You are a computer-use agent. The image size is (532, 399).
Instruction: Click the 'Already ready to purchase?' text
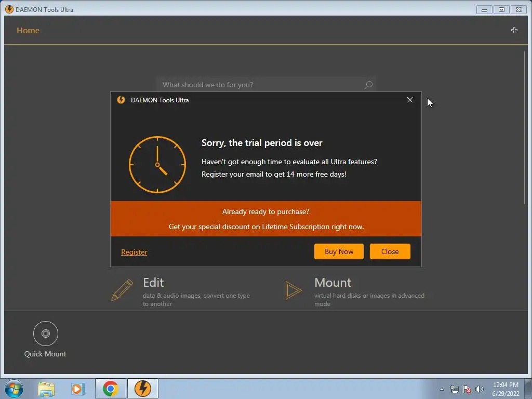pos(265,212)
